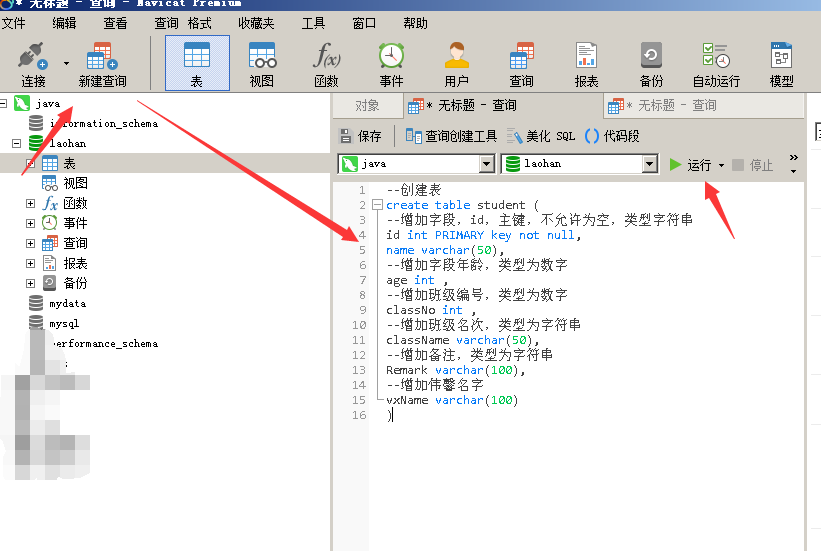Click the 停止 (Stop) button
This screenshot has height=551, width=821.
tap(752, 165)
